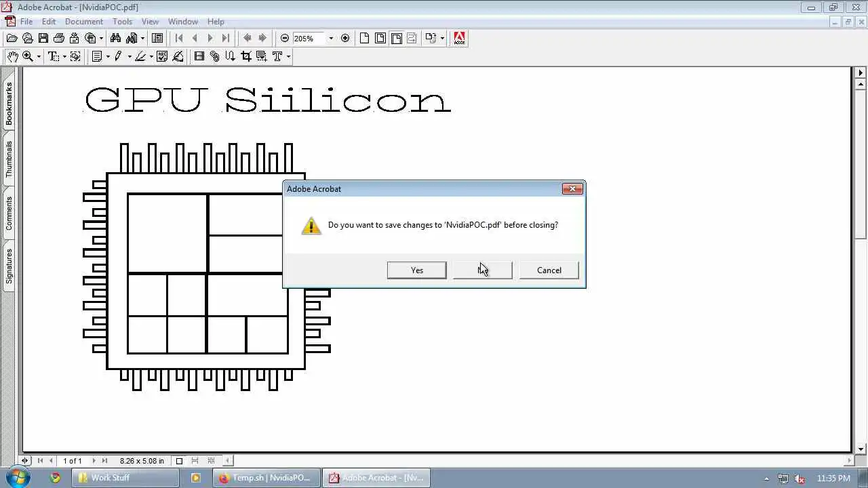Select the Graphics Select tool

click(75, 56)
